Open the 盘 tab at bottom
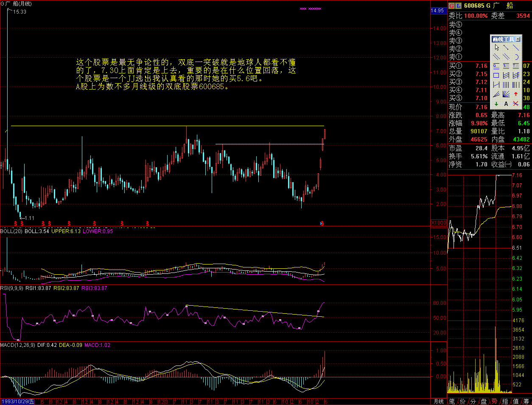 484,401
